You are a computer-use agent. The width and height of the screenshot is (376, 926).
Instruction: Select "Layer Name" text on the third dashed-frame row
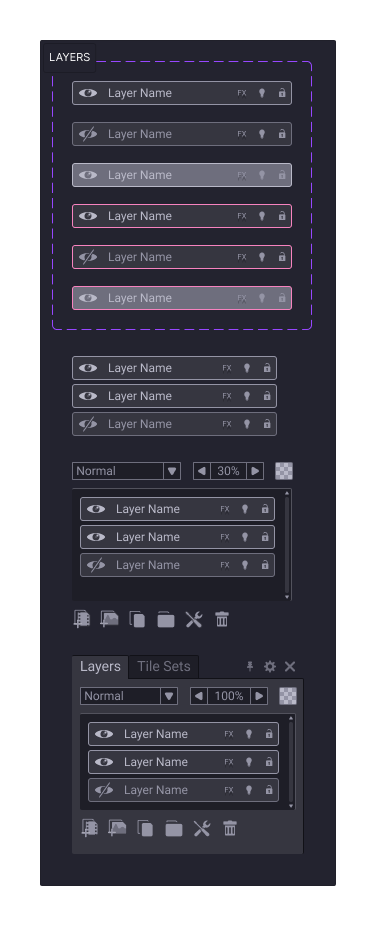pos(140,175)
